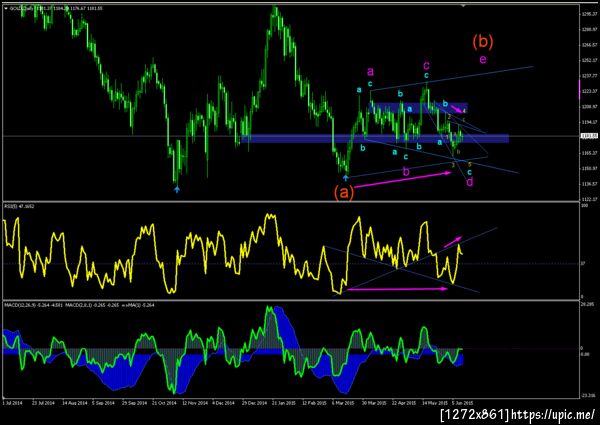Click the 22 Apr 2015 date label
The image size is (600, 425).
tap(404, 403)
